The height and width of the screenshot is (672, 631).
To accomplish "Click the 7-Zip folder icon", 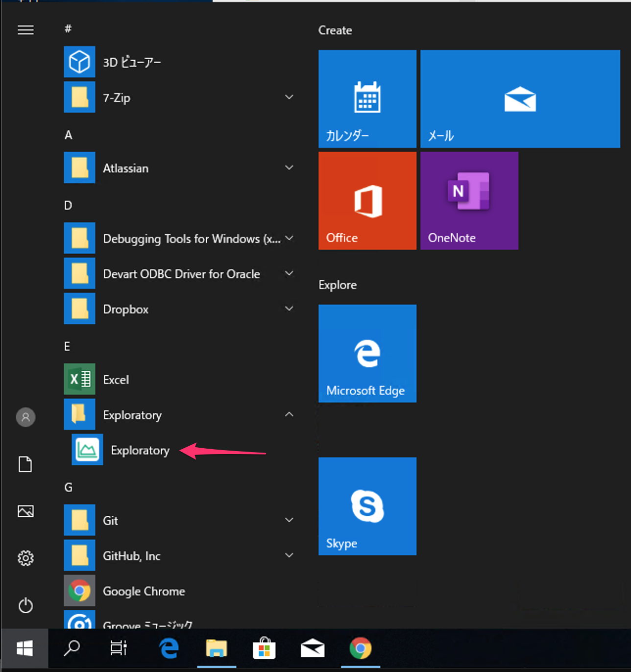I will click(x=79, y=97).
